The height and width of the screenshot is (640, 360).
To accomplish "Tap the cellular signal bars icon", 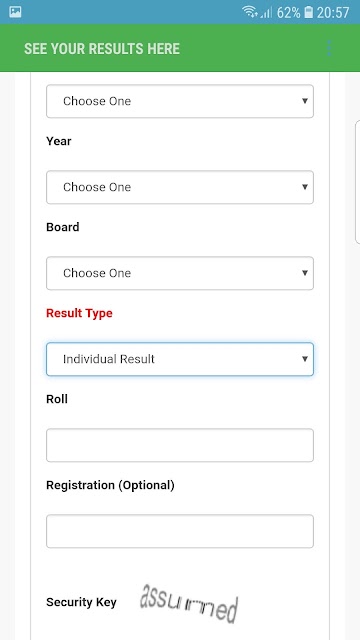I will 266,13.
